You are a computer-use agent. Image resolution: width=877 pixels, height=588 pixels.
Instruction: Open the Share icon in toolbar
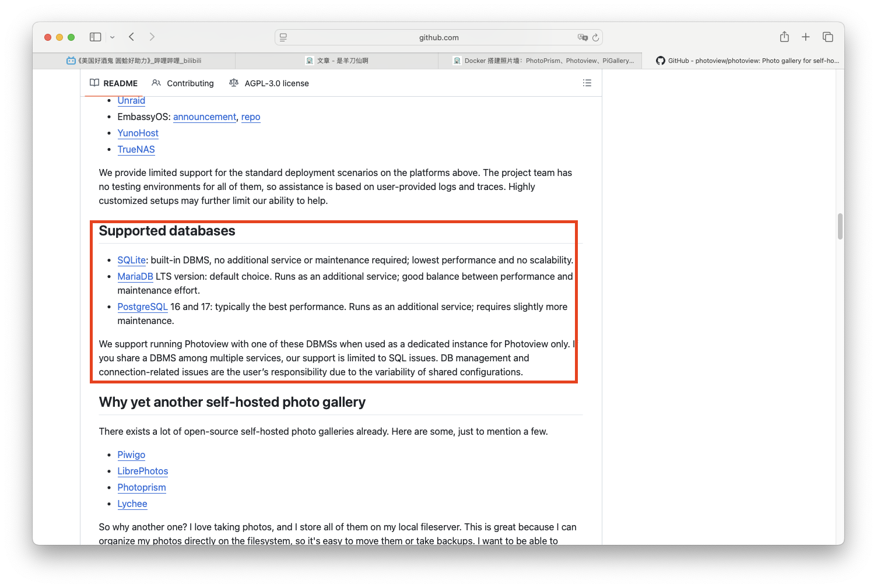784,37
